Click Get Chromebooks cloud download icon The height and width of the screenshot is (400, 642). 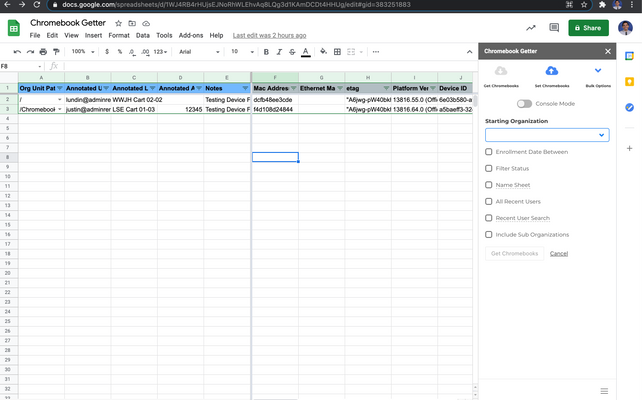[x=501, y=71]
